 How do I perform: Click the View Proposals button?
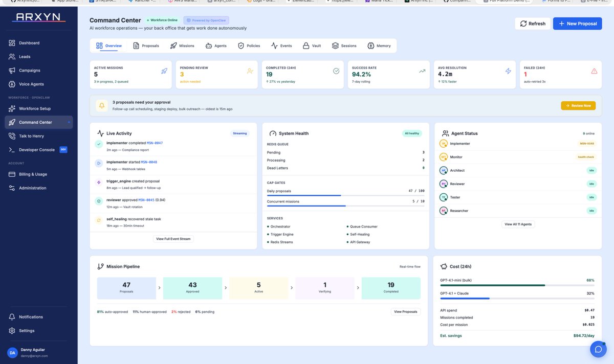tap(406, 311)
